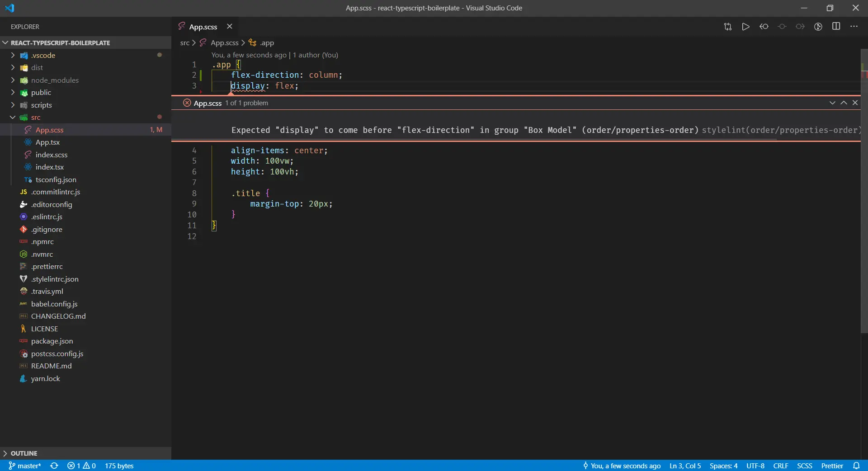Open notifications bell icon
Image resolution: width=868 pixels, height=471 pixels.
click(856, 466)
